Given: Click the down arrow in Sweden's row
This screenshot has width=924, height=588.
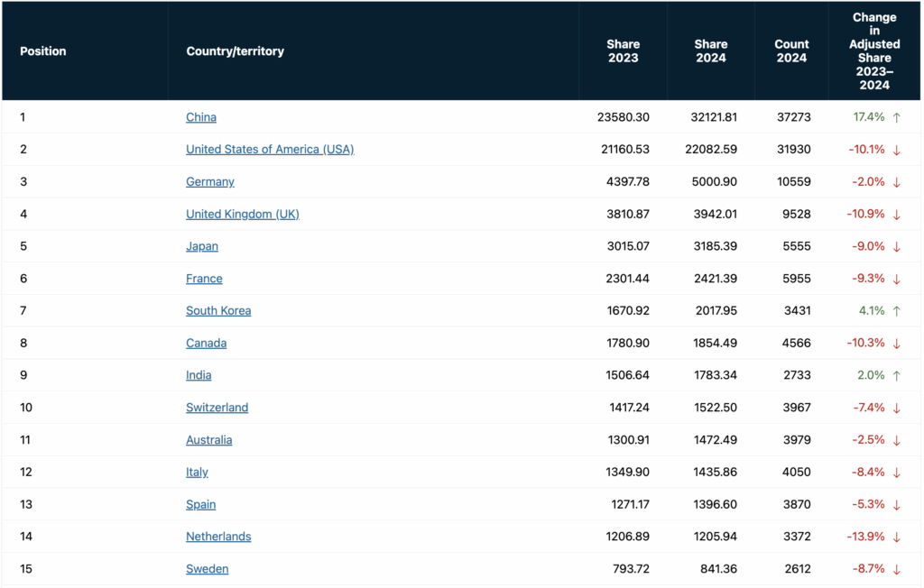Looking at the screenshot, I should pos(896,570).
